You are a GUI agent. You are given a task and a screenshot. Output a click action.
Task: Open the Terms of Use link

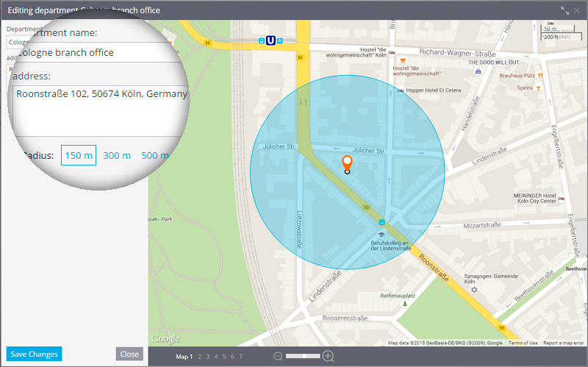click(x=523, y=343)
